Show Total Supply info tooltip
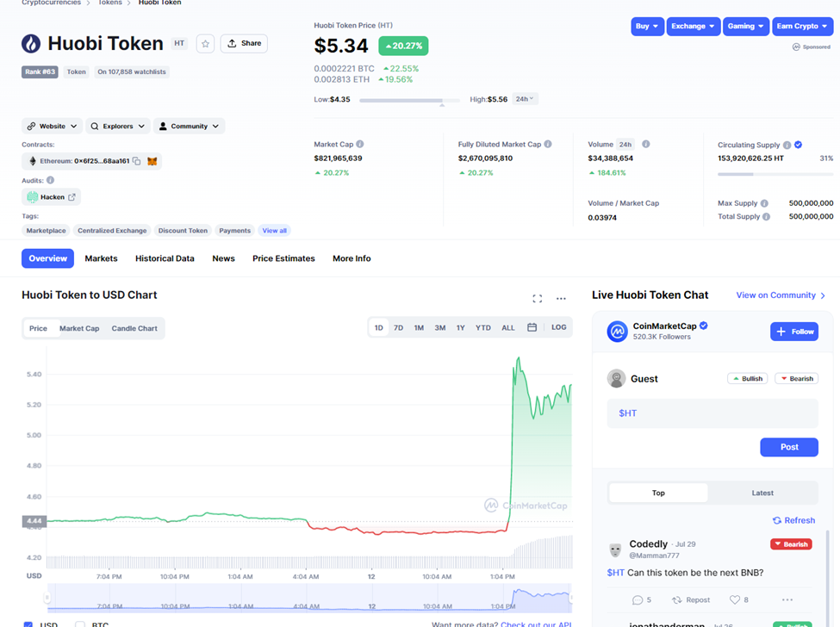The height and width of the screenshot is (627, 840). [x=767, y=217]
